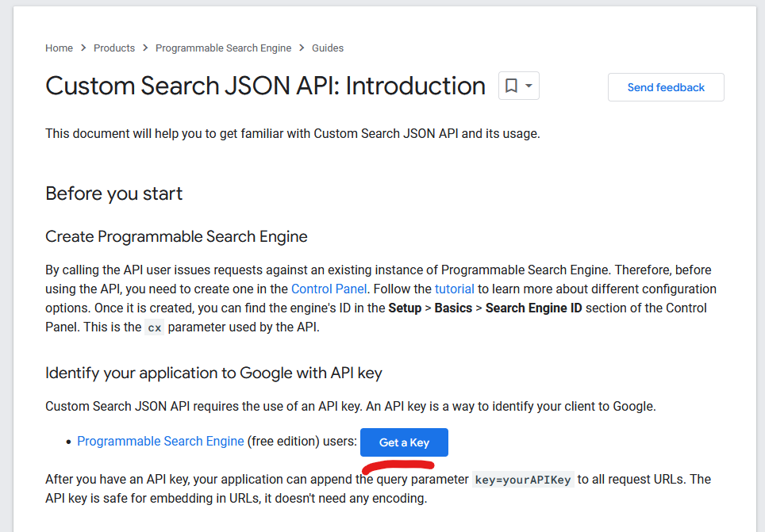Follow the tutorial link
Screen dimensions: 765x532
[455, 289]
